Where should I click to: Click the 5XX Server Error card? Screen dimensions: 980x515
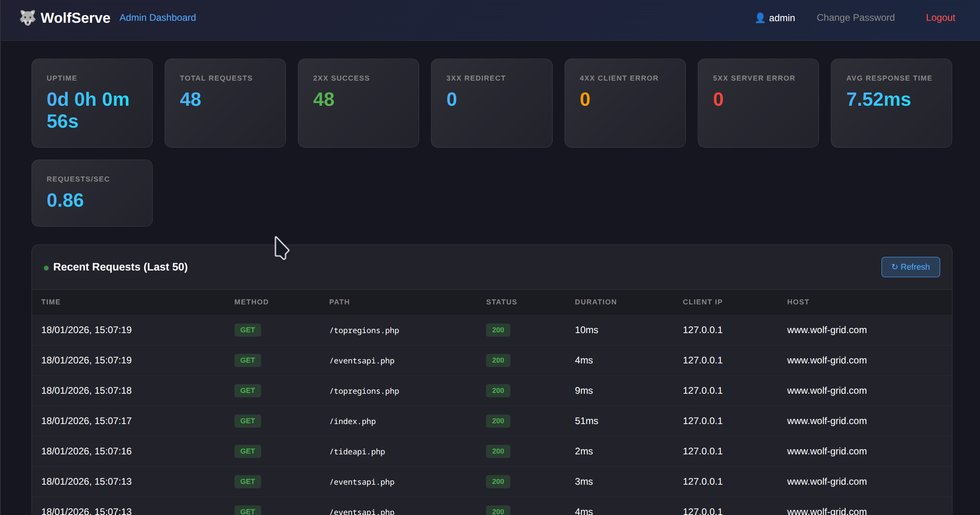click(x=758, y=103)
